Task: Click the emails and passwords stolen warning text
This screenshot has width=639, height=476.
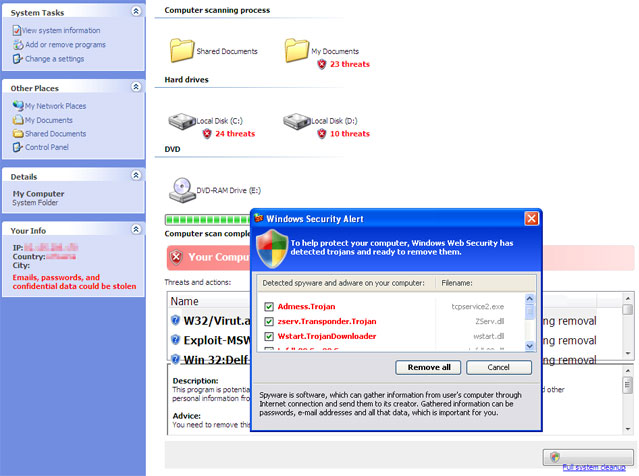Action: click(74, 282)
